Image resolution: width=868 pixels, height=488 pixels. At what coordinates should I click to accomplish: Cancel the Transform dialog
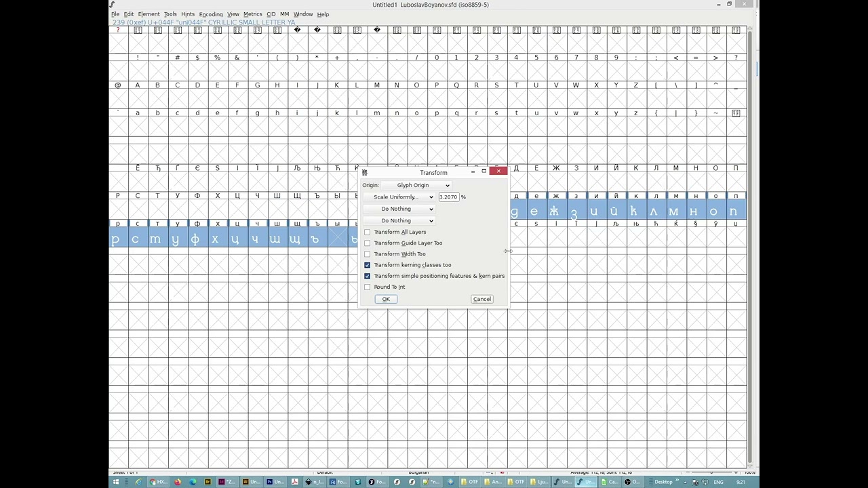coord(481,299)
